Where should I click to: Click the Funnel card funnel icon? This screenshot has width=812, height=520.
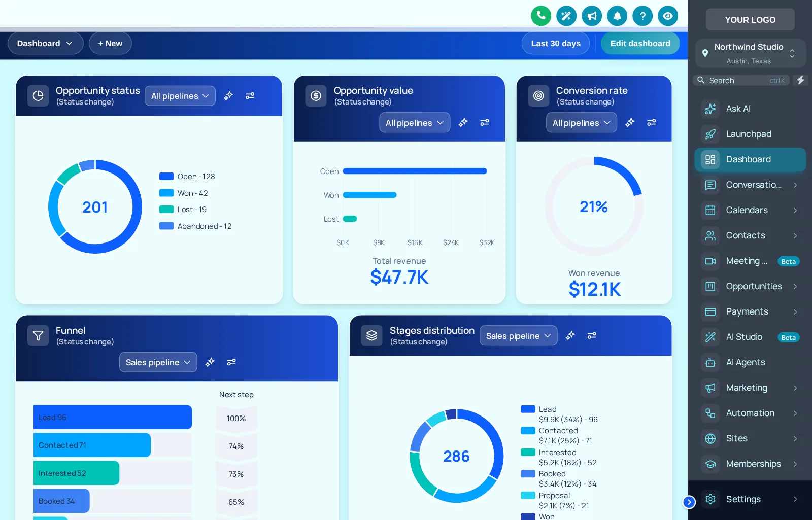click(38, 335)
